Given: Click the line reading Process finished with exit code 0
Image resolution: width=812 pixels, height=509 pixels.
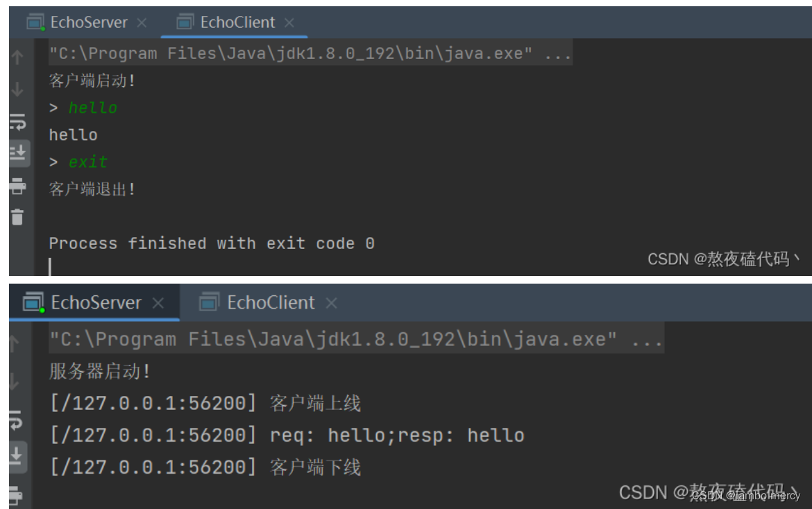Looking at the screenshot, I should pyautogui.click(x=212, y=243).
